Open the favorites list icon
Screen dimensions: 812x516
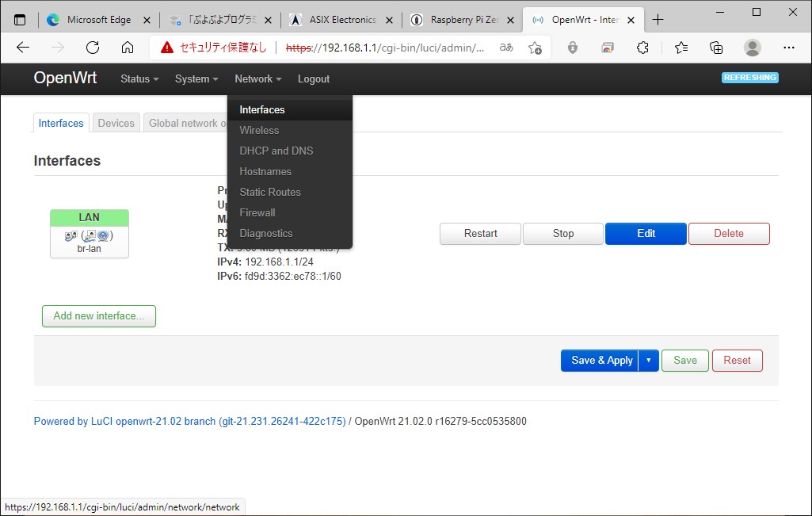(681, 48)
